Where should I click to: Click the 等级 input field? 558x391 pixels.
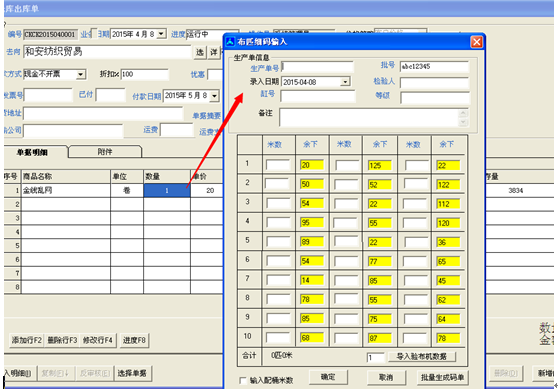click(x=435, y=97)
